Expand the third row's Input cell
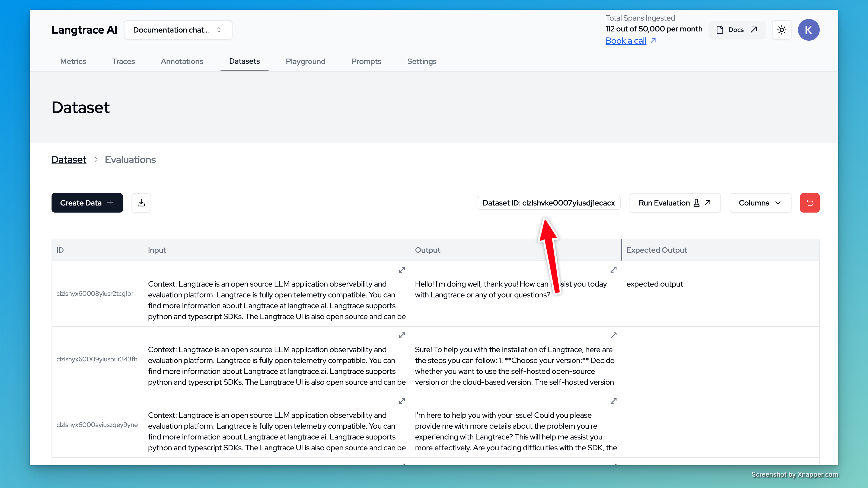Image resolution: width=868 pixels, height=488 pixels. pos(402,401)
